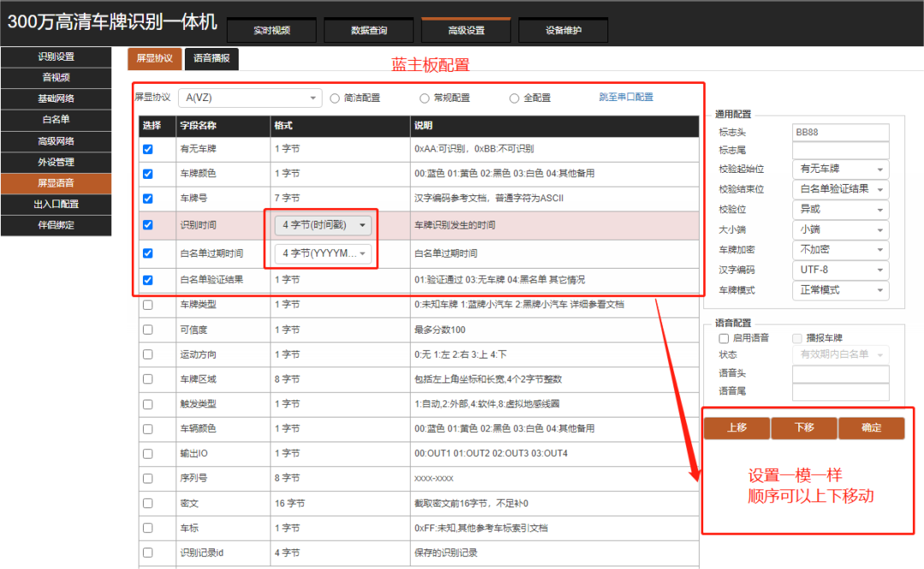Click the 下移 button
Viewport: 924px width, 569px height.
pos(804,428)
